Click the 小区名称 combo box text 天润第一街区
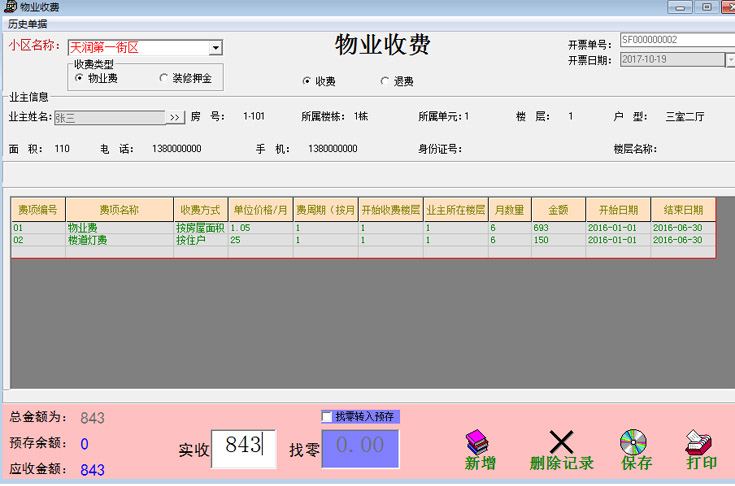 click(104, 47)
